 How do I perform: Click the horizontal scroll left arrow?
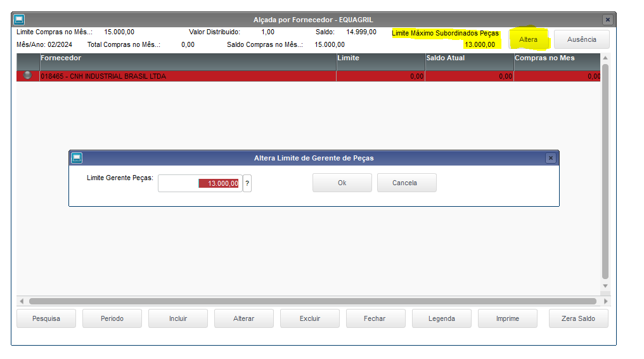point(22,301)
